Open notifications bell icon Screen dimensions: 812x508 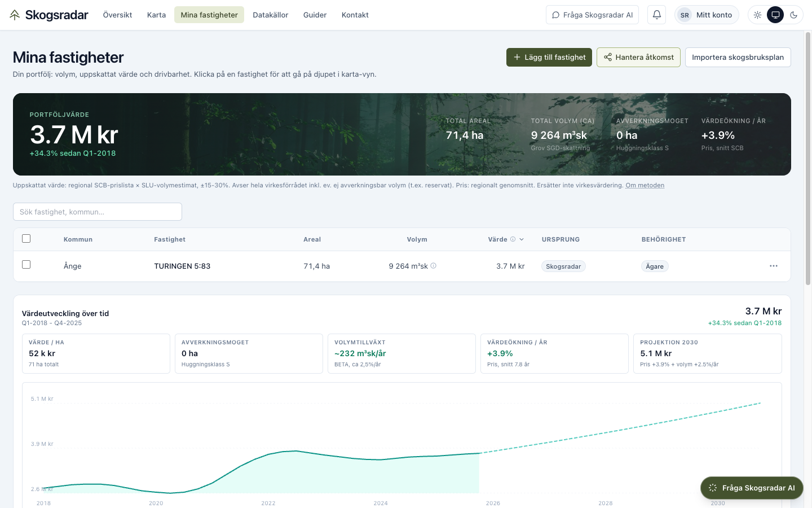[657, 15]
